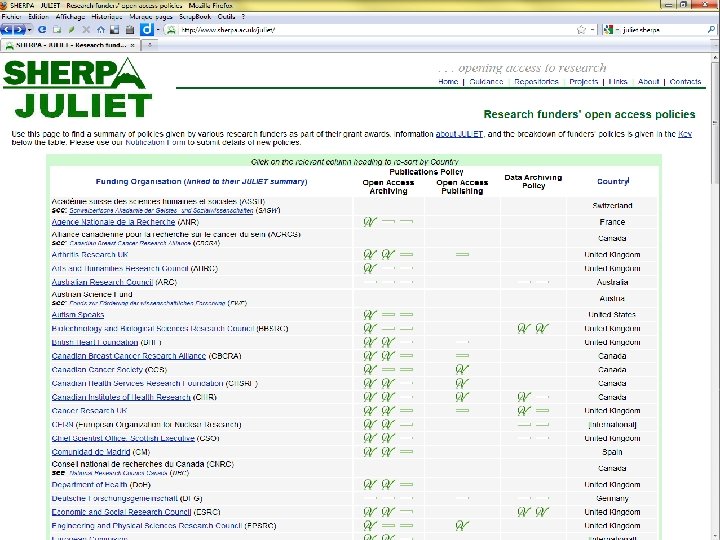Reload the page with the refresh icon
Screen dimensions: 720x540
(42, 30)
